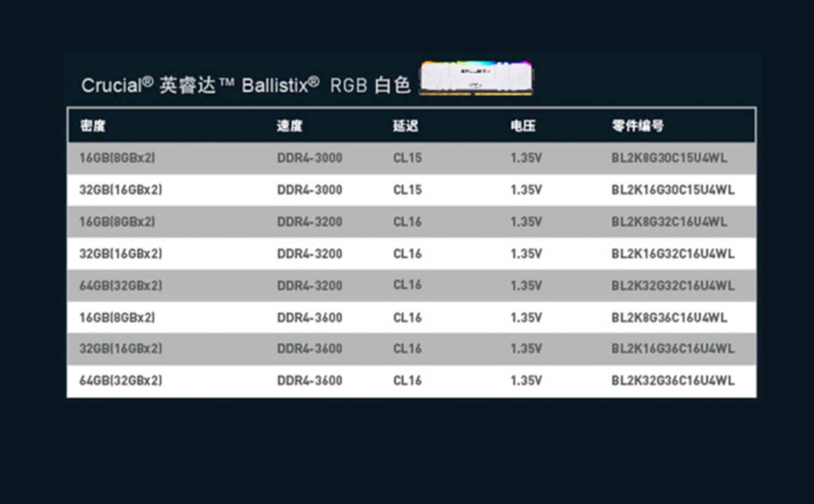Click the Crucial 英睿达 Ballistix RGB 白色 title

246,85
